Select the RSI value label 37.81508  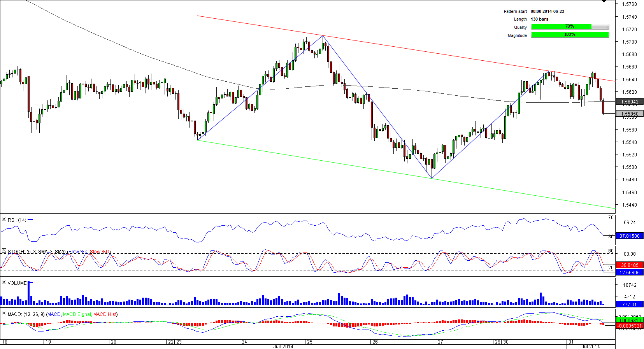coord(630,236)
